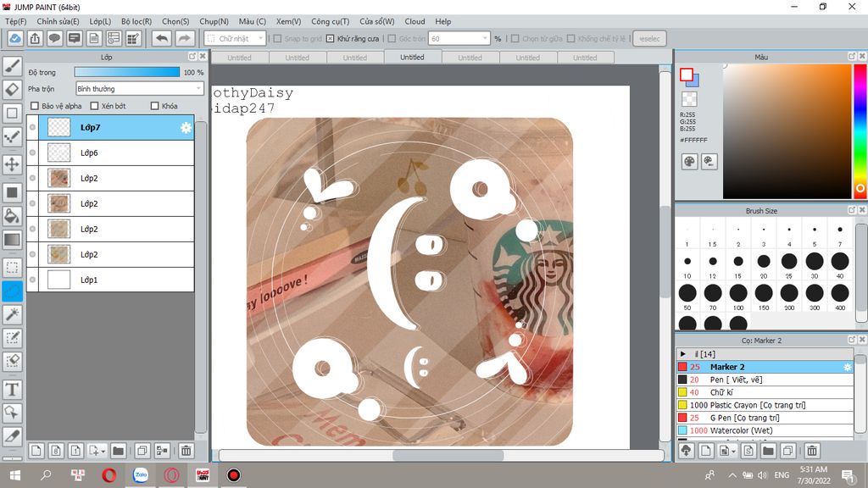Screen dimensions: 868x488
Task: Select the Bucket fill tool
Action: coord(12,216)
